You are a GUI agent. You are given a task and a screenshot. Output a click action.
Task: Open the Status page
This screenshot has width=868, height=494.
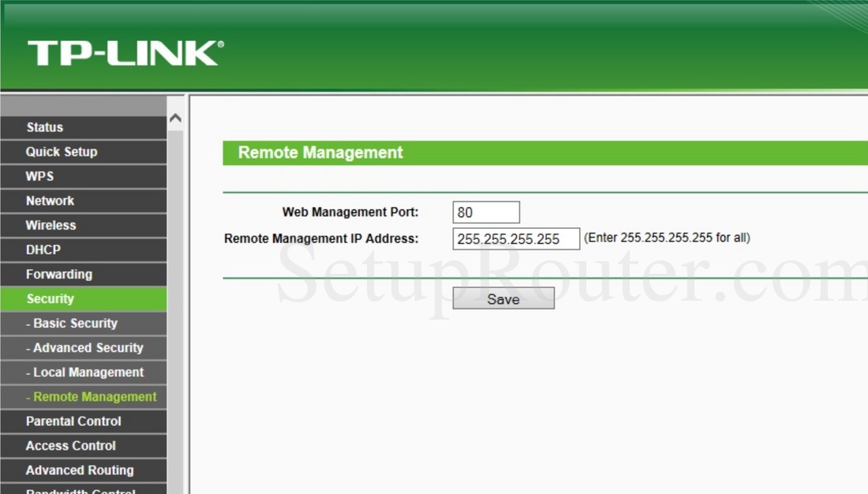click(x=44, y=127)
